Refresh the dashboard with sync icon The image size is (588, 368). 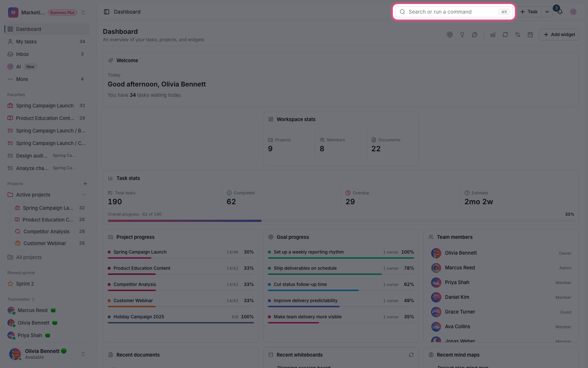pyautogui.click(x=505, y=35)
